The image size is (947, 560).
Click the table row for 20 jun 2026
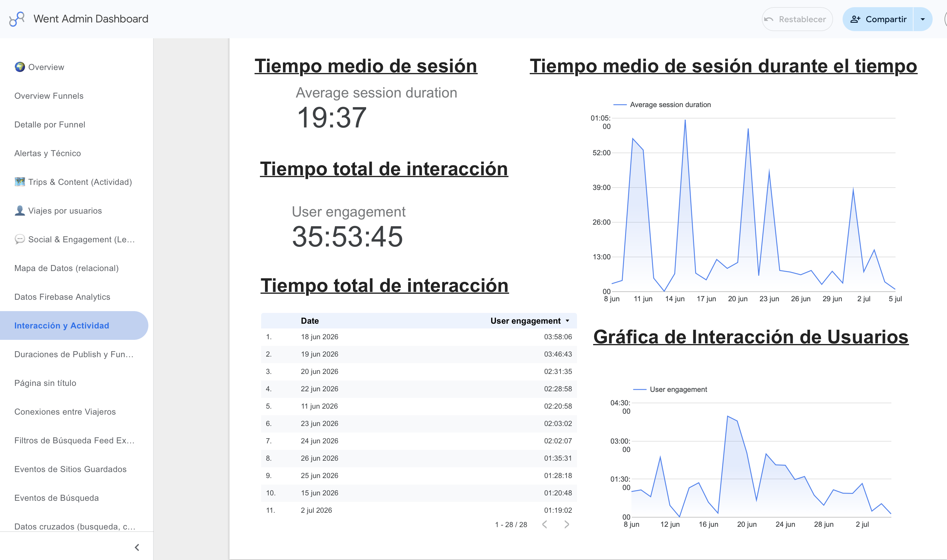pyautogui.click(x=419, y=371)
